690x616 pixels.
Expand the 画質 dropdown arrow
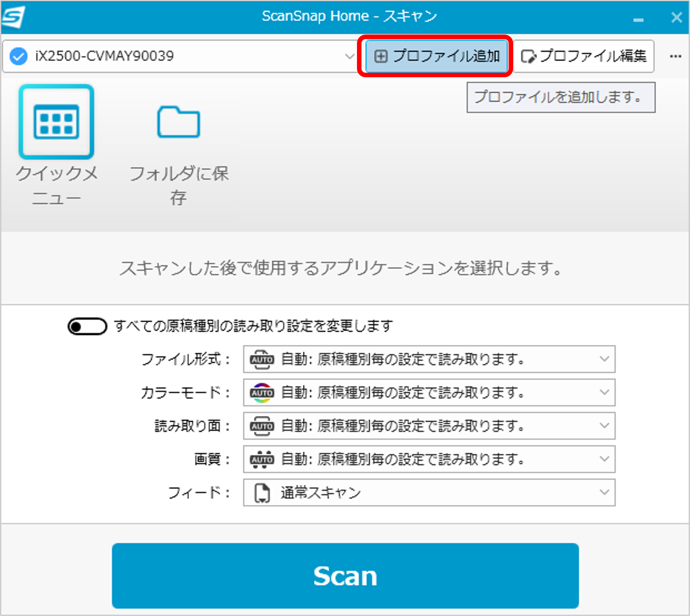(x=604, y=459)
